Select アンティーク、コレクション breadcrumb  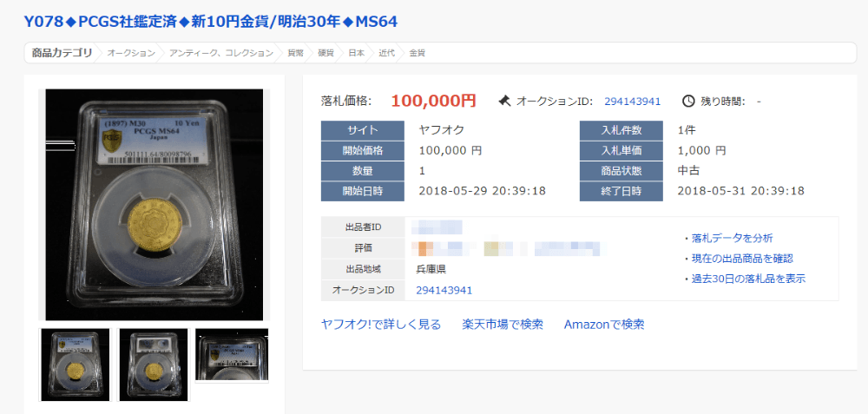click(221, 53)
